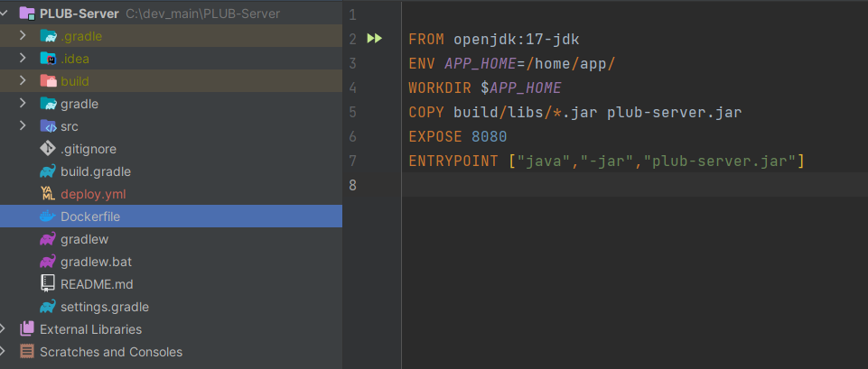Click the WORKDIR keyword
868x369 pixels.
(x=440, y=88)
